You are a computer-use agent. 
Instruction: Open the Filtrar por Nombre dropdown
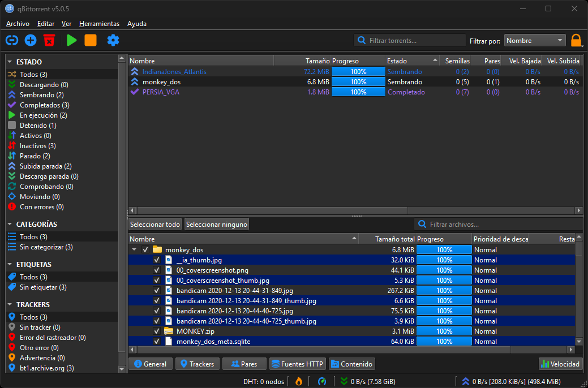pyautogui.click(x=534, y=41)
